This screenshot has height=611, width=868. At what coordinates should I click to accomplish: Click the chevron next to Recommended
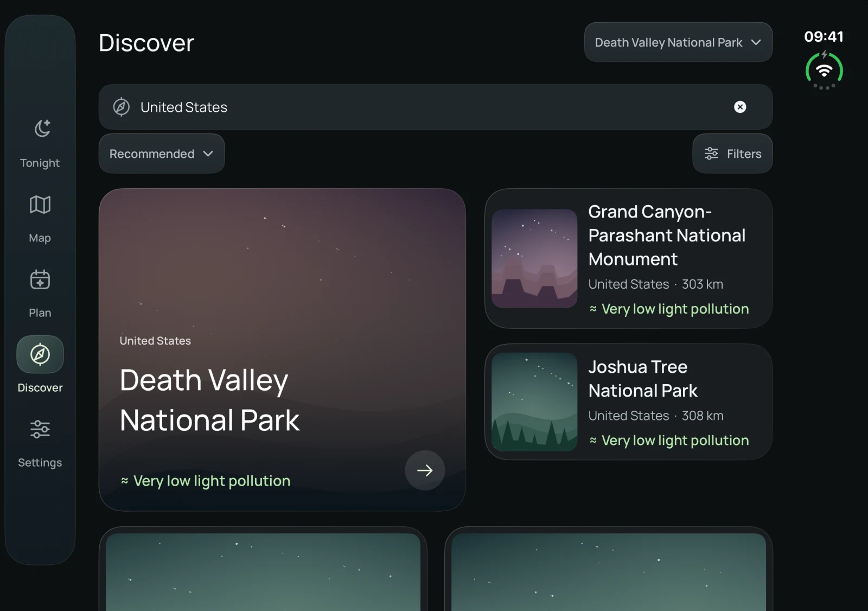coord(208,154)
